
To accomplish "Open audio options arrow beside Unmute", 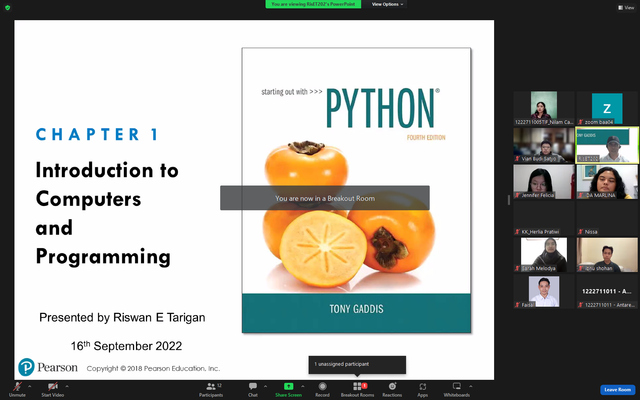I will 29,386.
